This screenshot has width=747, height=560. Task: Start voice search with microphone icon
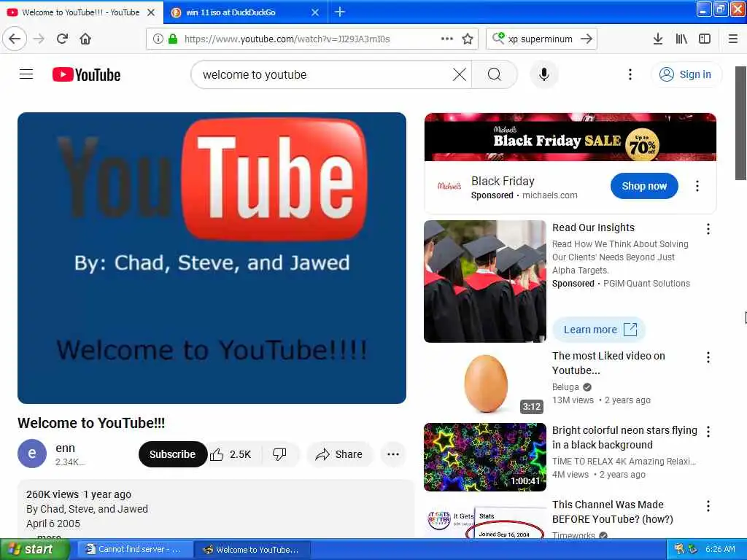tap(543, 75)
